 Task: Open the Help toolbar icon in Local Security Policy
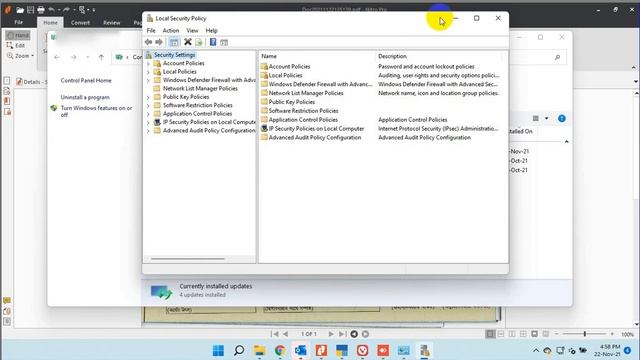coord(213,42)
